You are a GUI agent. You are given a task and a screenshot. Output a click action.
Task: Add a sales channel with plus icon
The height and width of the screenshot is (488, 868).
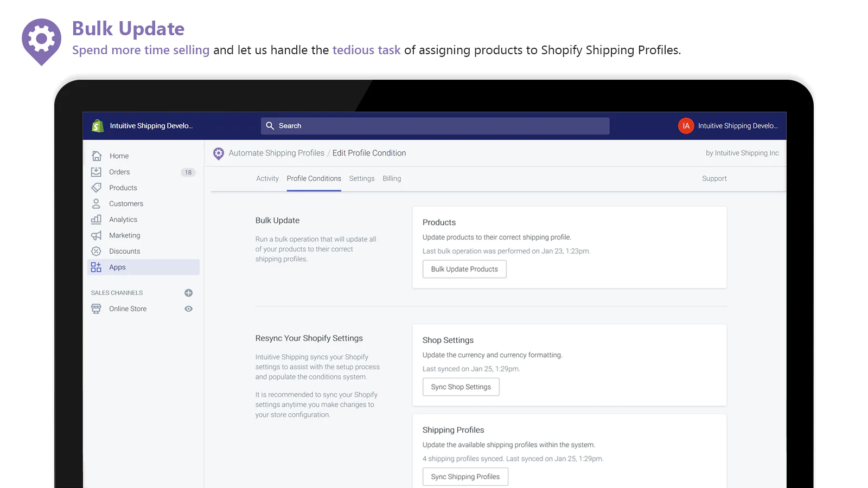(188, 293)
